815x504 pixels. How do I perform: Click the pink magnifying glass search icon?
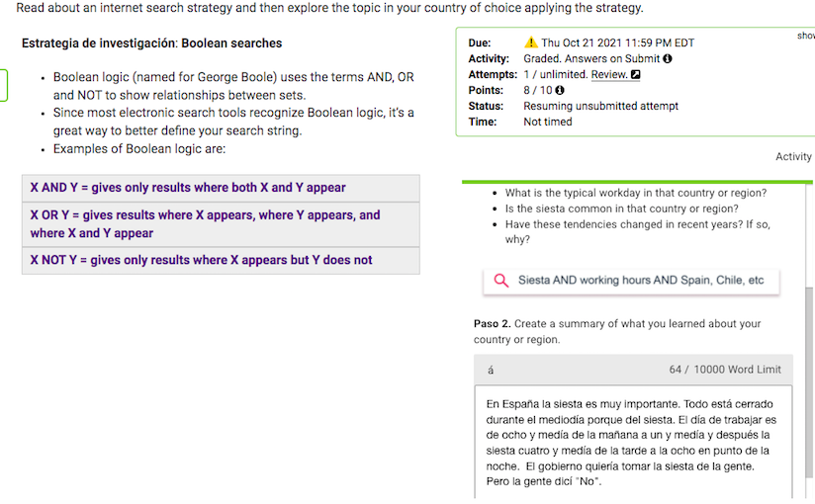[x=501, y=281]
